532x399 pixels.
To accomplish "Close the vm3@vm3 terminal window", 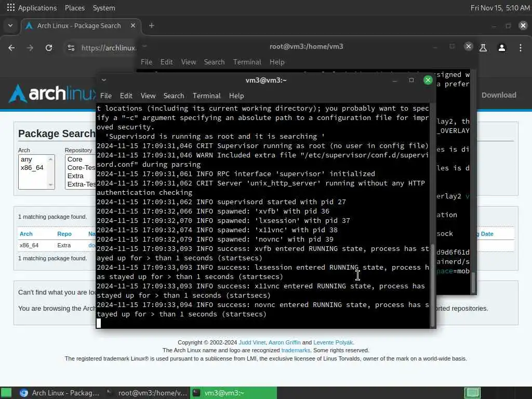I will [428, 80].
